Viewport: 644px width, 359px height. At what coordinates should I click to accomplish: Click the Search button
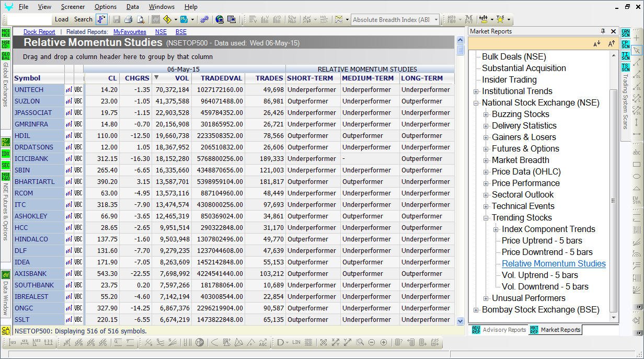83,19
